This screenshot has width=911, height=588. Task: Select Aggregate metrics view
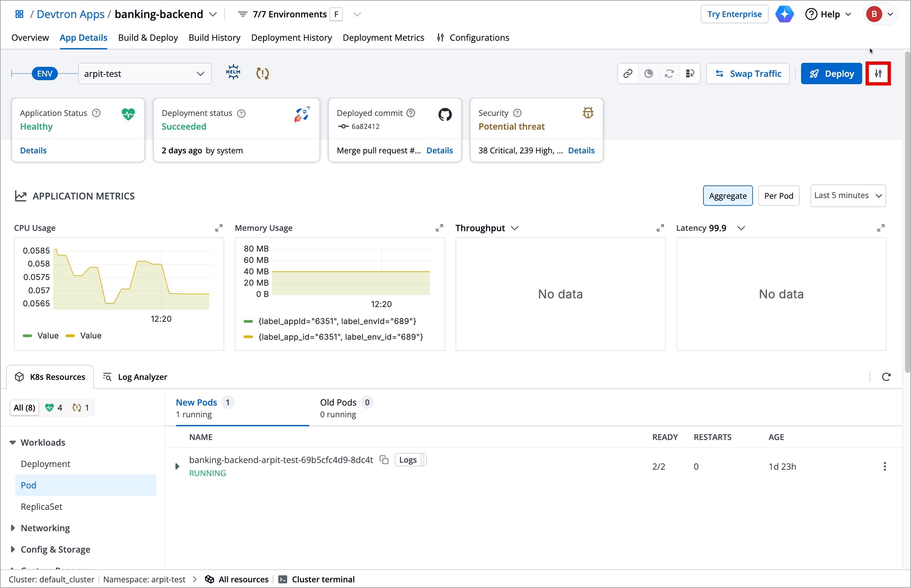click(728, 196)
